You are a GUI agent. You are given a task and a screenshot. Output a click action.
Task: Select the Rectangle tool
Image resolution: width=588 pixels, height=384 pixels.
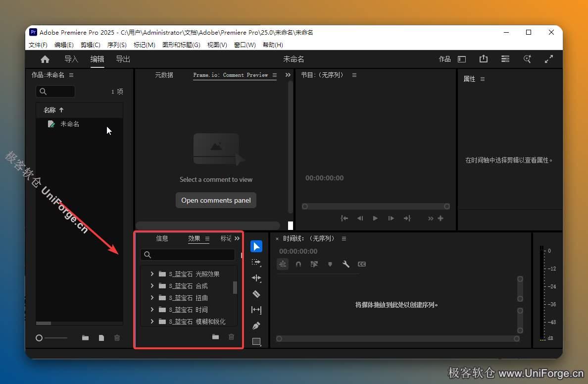256,341
